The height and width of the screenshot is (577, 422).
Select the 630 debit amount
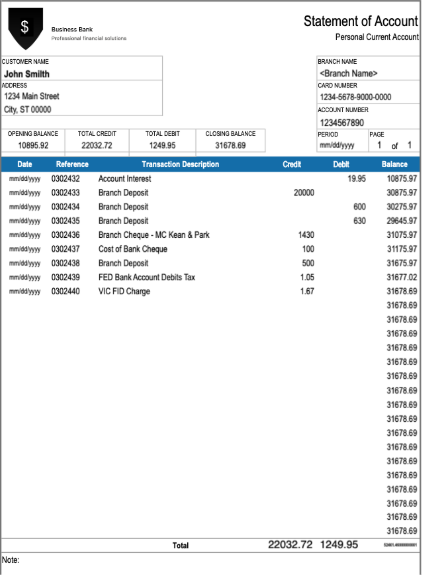point(359,221)
